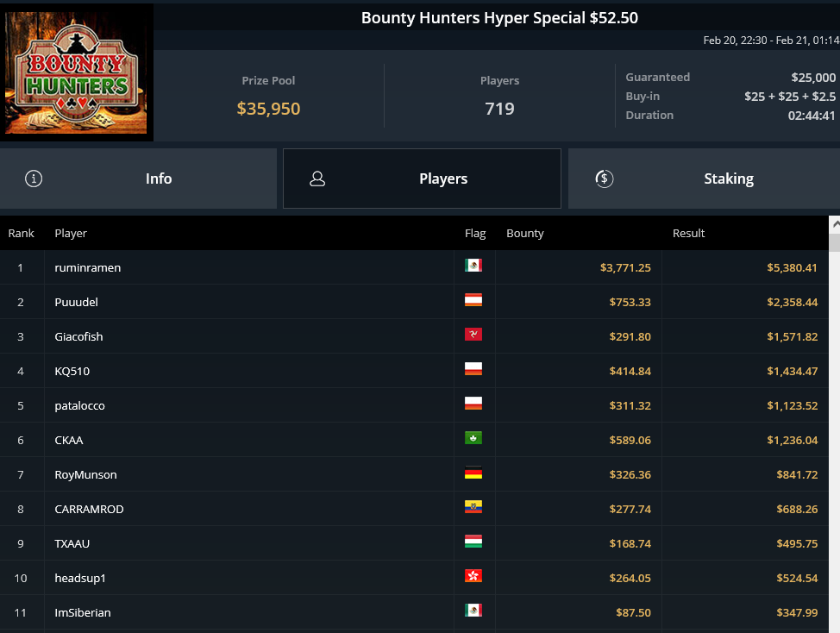Click the info circle icon
Screen dimensions: 840x633
(34, 179)
